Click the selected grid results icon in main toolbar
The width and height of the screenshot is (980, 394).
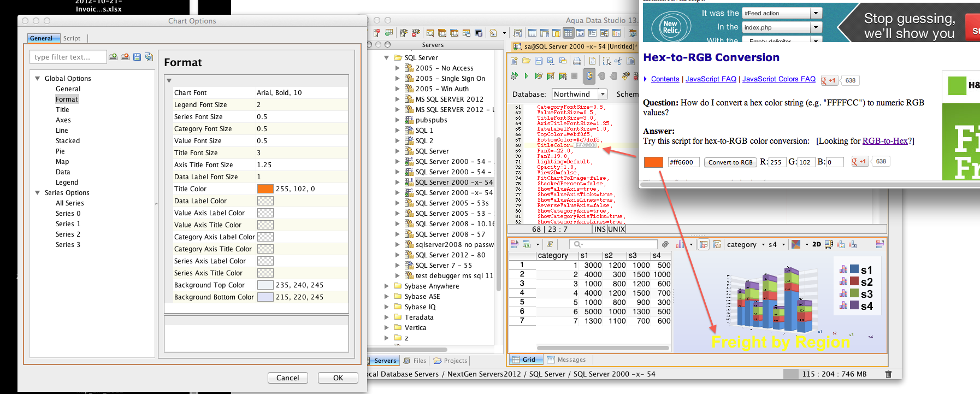pos(569,33)
